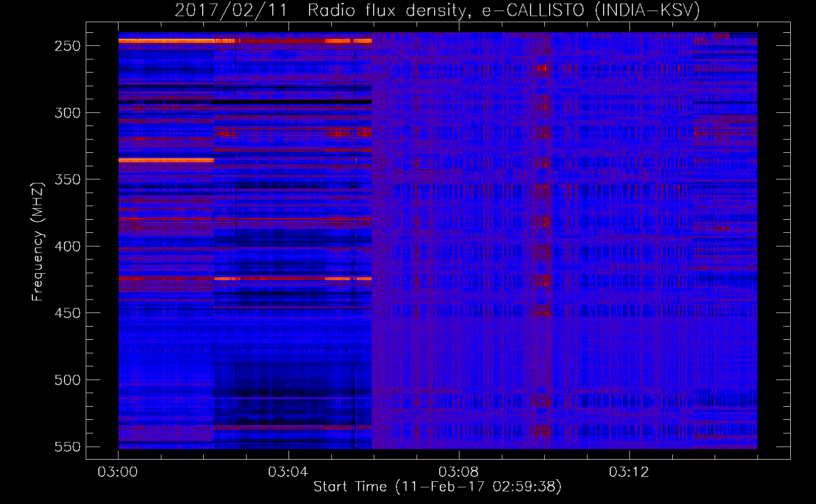The height and width of the screenshot is (504, 816).
Task: Click the 300 frequency tick label
Action: [68, 113]
